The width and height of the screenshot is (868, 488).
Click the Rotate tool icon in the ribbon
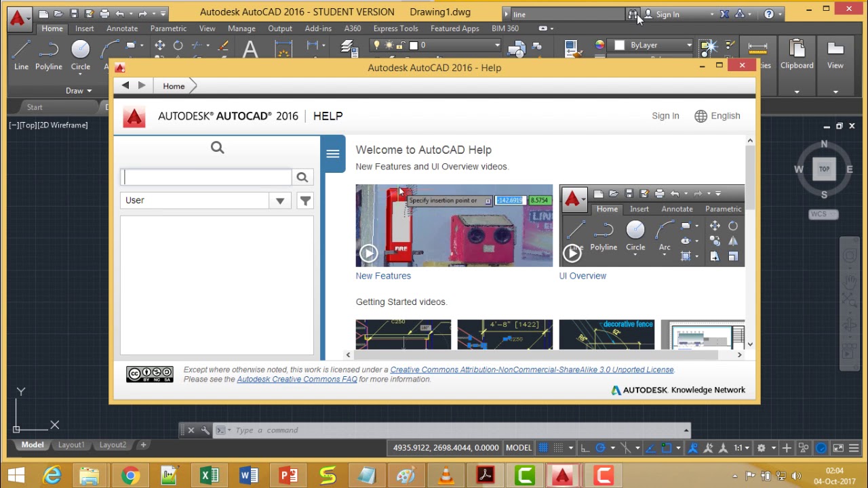click(178, 45)
